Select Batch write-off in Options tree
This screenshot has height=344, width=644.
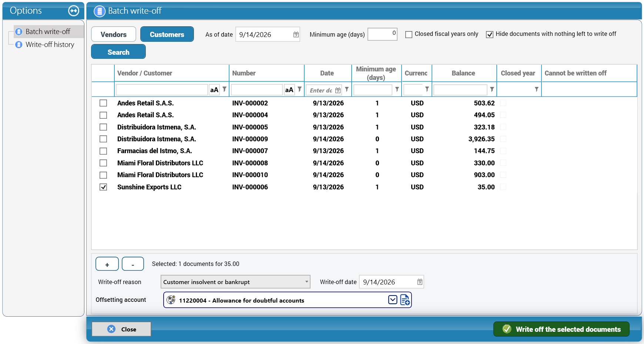(48, 32)
